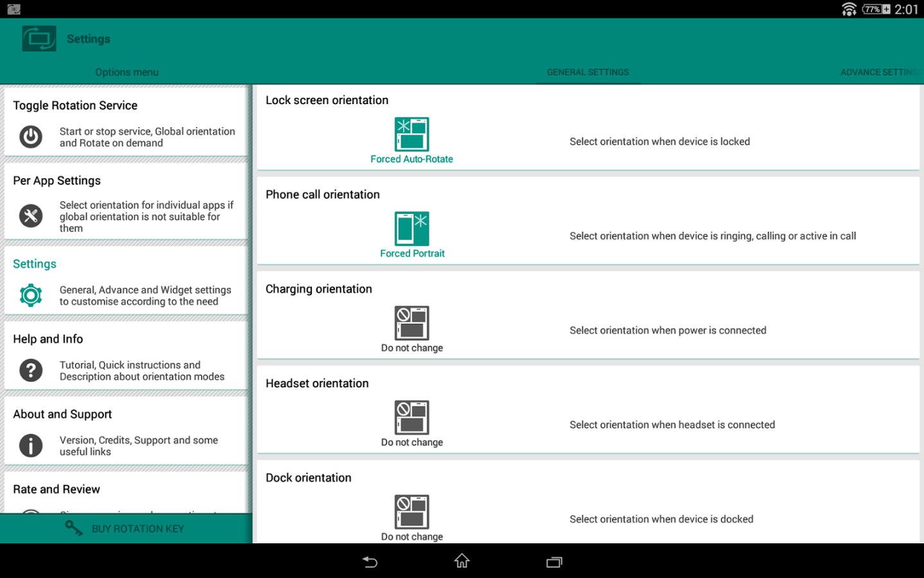Click 'General, Advance and Widget settings' description
Screen dimensions: 924x578
tap(146, 295)
